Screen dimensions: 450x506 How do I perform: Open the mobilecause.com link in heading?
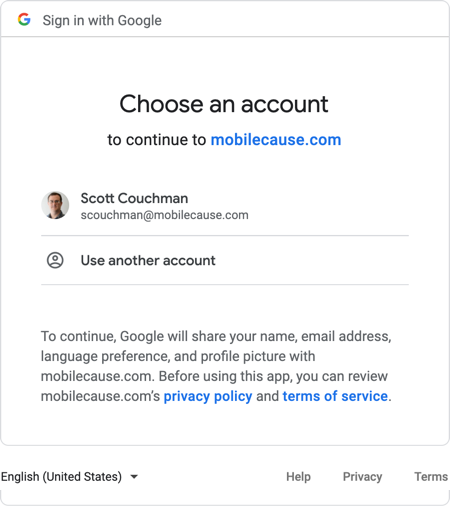pos(276,140)
